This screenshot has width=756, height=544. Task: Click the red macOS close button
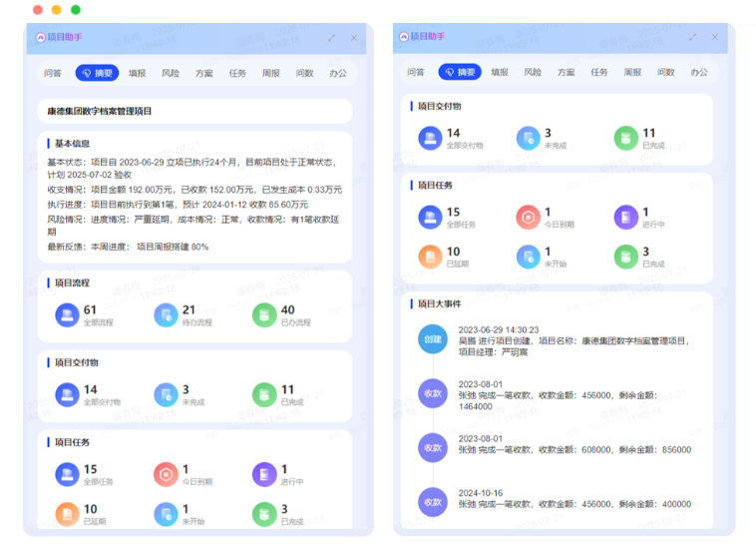(x=38, y=10)
